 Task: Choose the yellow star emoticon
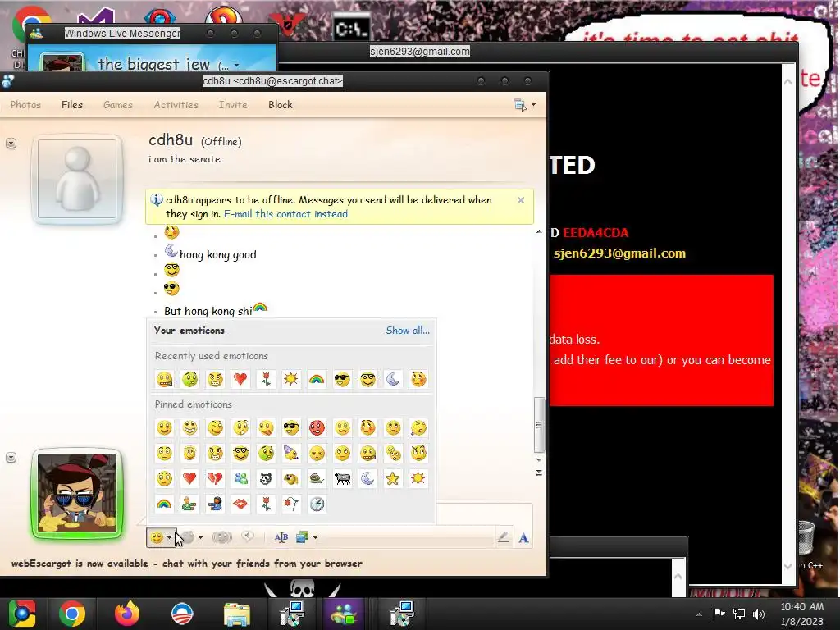393,478
